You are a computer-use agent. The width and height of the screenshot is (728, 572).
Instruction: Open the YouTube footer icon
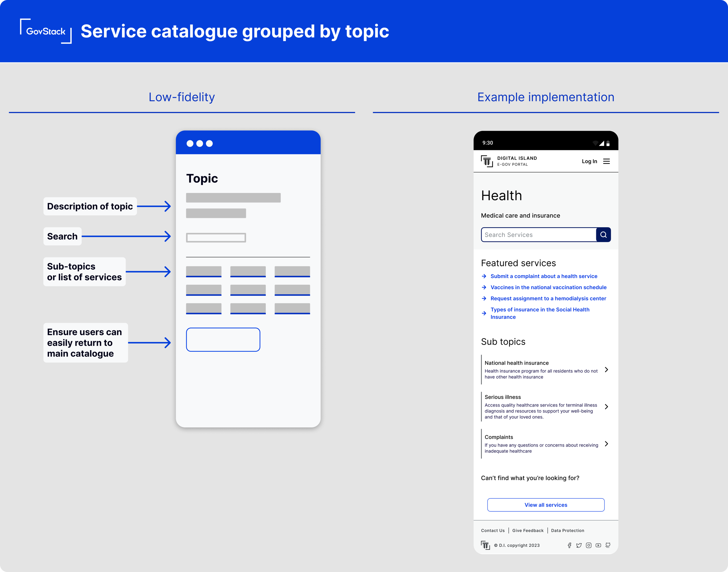(598, 545)
